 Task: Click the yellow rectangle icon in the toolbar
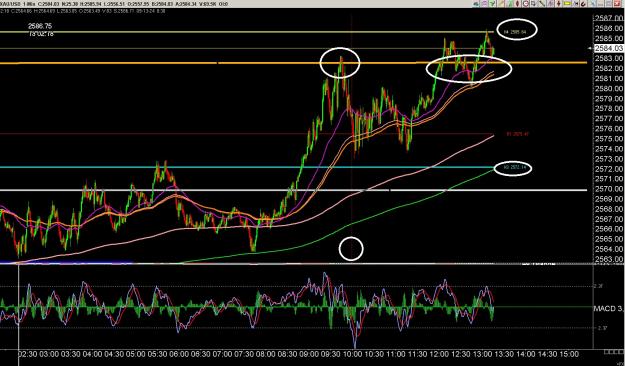567,4
